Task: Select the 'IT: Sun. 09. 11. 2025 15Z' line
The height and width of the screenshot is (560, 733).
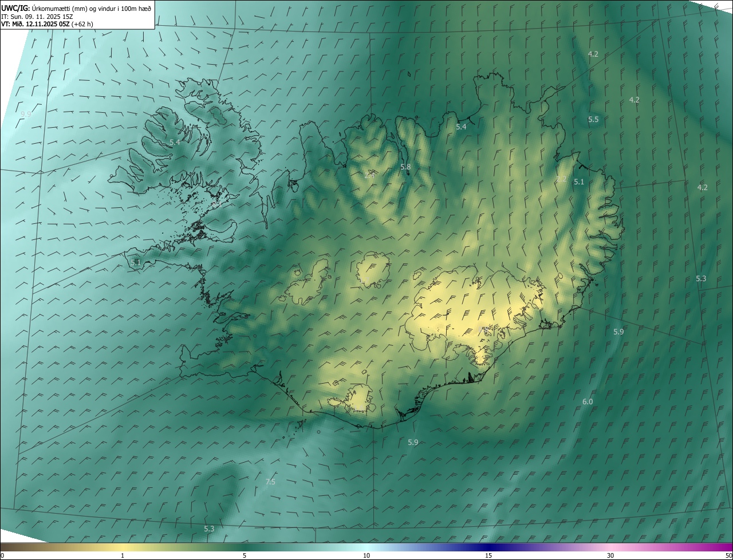Action: tap(37, 17)
